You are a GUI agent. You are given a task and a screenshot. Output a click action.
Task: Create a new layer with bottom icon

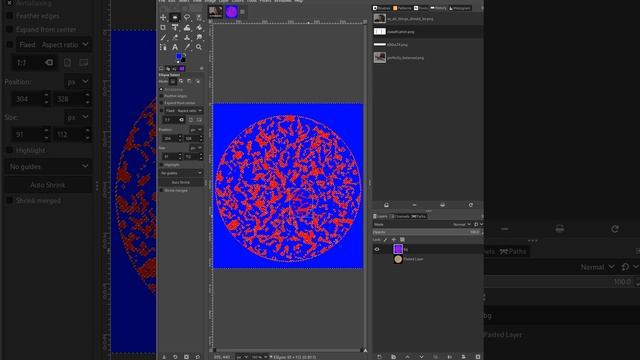(379, 357)
